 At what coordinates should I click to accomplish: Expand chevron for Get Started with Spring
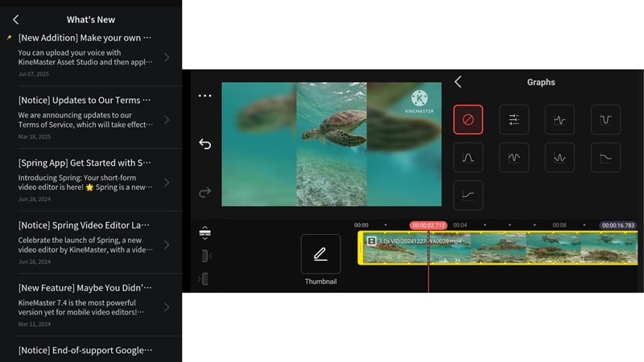point(167,183)
